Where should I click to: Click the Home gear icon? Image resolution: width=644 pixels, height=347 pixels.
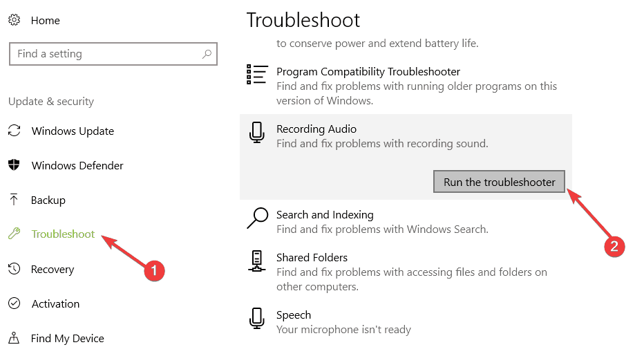(14, 20)
